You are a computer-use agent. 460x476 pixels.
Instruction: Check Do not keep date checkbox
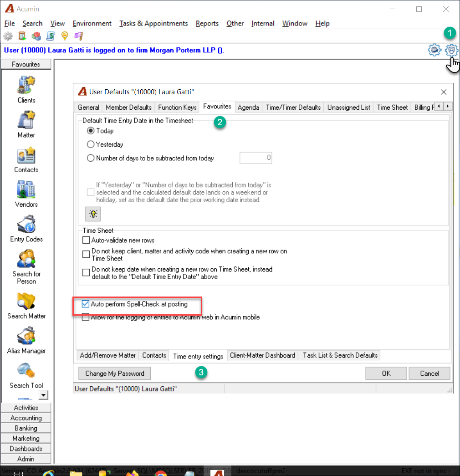tap(86, 272)
